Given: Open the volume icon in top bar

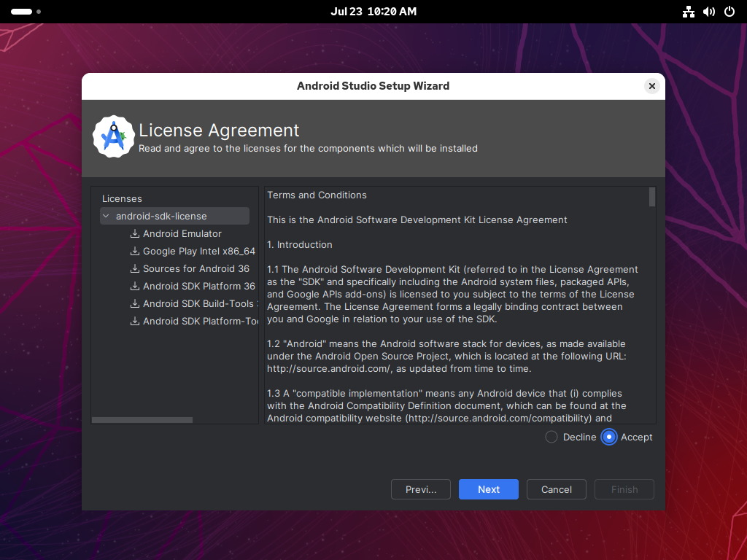Looking at the screenshot, I should (709, 12).
